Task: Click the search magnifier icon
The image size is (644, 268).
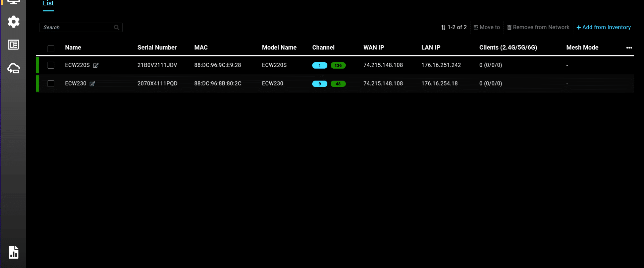Action: (116, 27)
